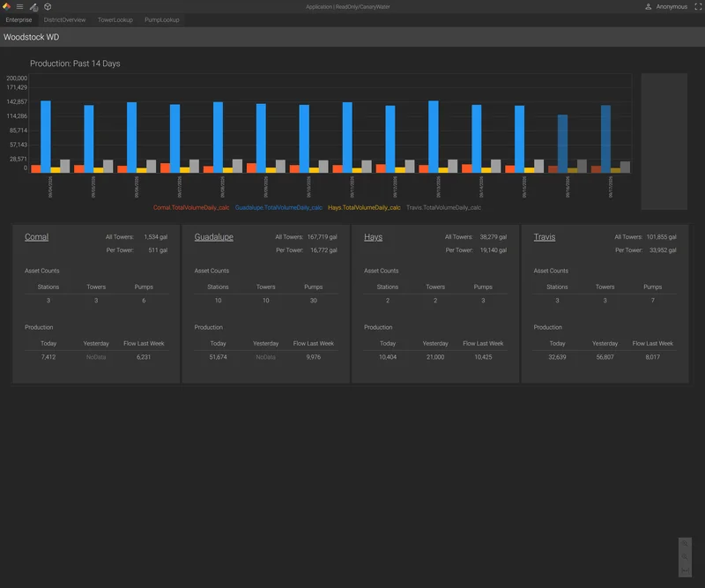This screenshot has height=588, width=705.
Task: Click Guadalupe All Towers value 167,719 gal
Action: click(x=323, y=237)
